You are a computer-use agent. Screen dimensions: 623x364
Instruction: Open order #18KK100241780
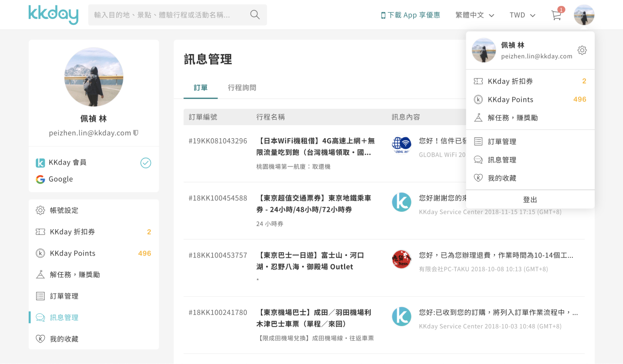point(218,312)
